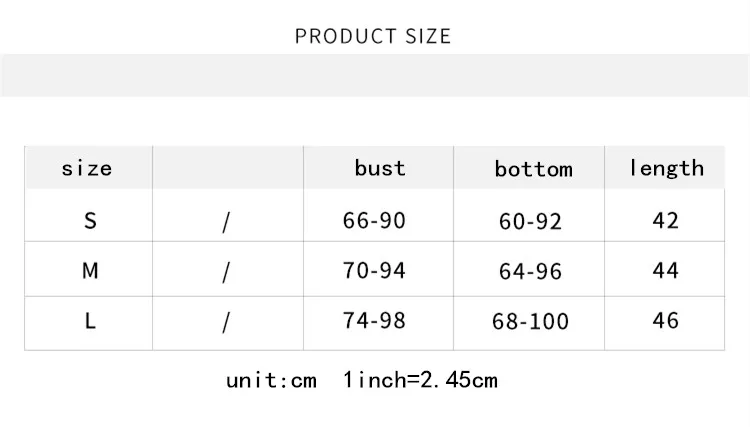
Task: Click bottom value 64-96
Action: [x=530, y=271]
